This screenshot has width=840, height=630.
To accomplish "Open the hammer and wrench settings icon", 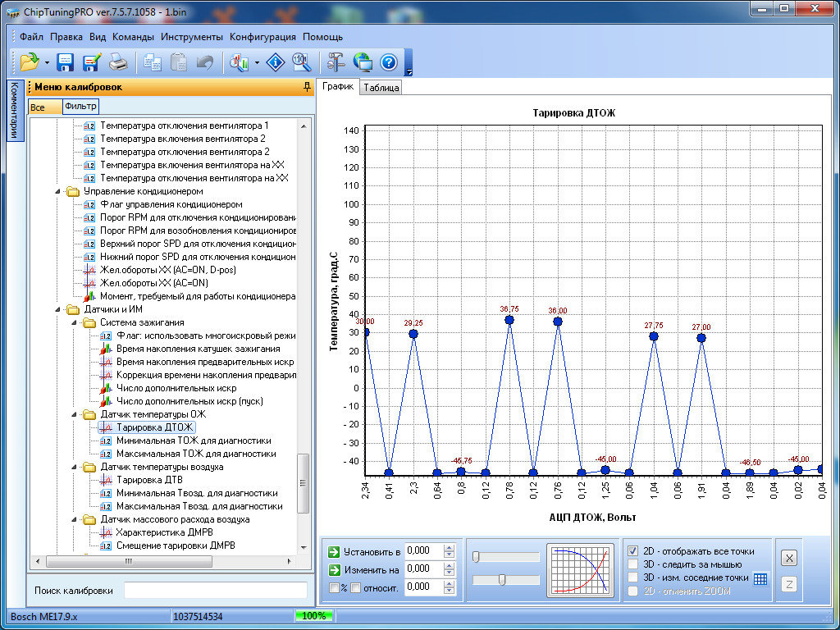I will (336, 62).
